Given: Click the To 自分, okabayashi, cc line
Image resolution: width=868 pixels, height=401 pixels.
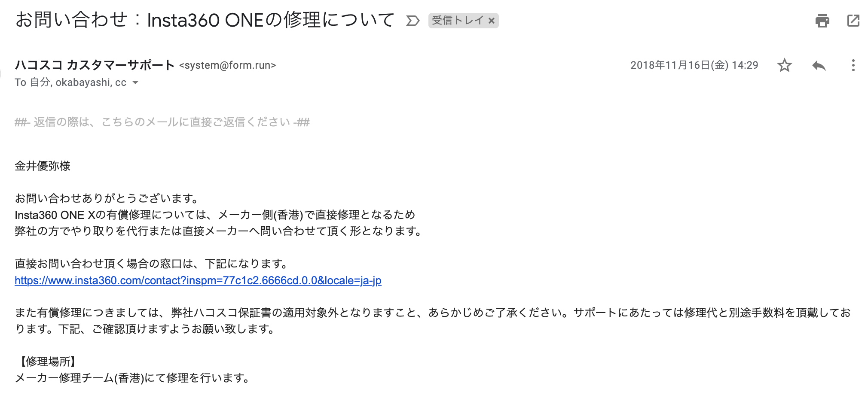Looking at the screenshot, I should tap(70, 82).
